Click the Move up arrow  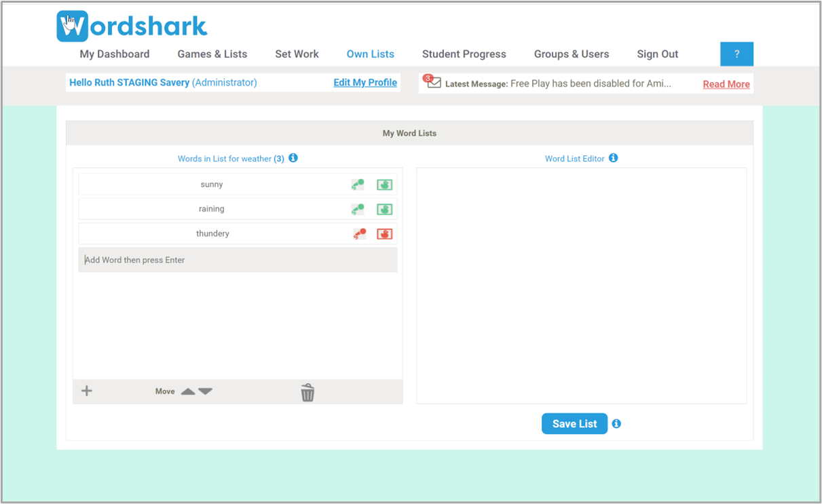188,391
